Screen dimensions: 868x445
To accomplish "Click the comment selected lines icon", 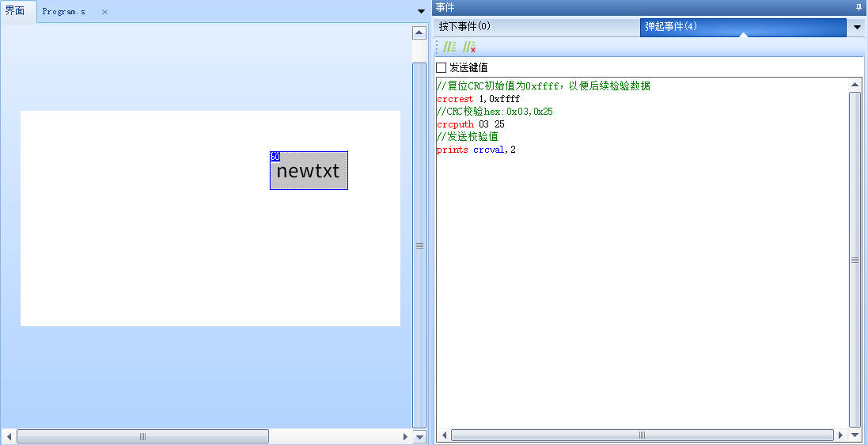I will (x=449, y=48).
